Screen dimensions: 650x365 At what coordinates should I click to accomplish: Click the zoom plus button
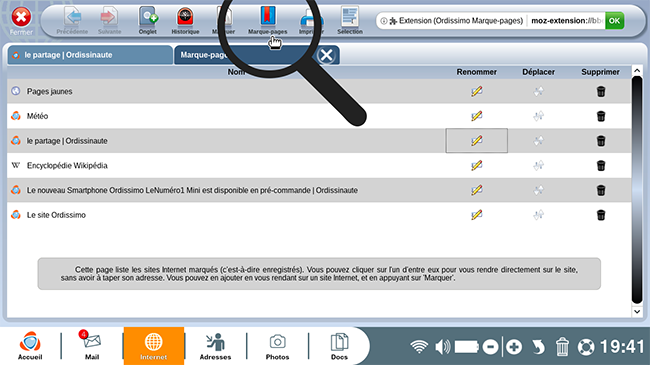tap(514, 346)
